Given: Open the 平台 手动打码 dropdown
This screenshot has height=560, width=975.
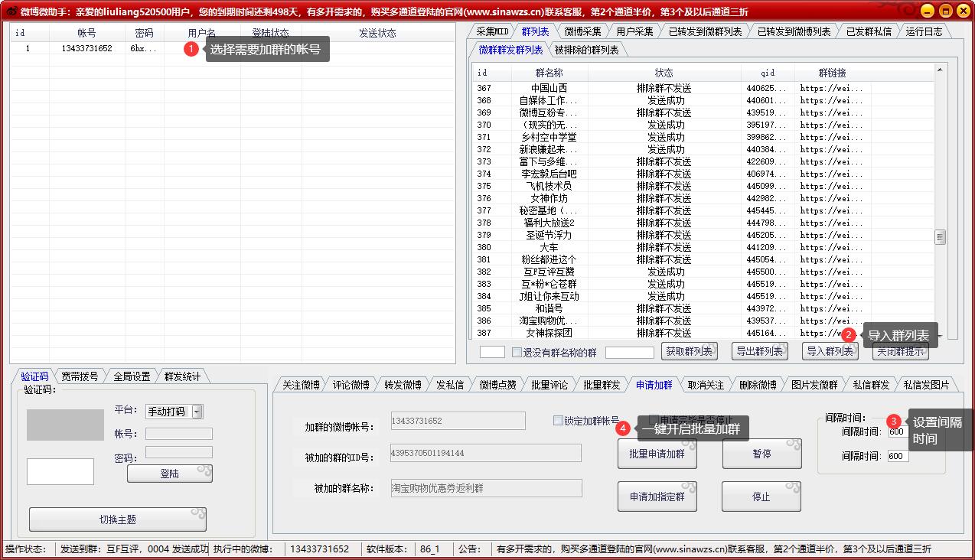Looking at the screenshot, I should [x=197, y=412].
